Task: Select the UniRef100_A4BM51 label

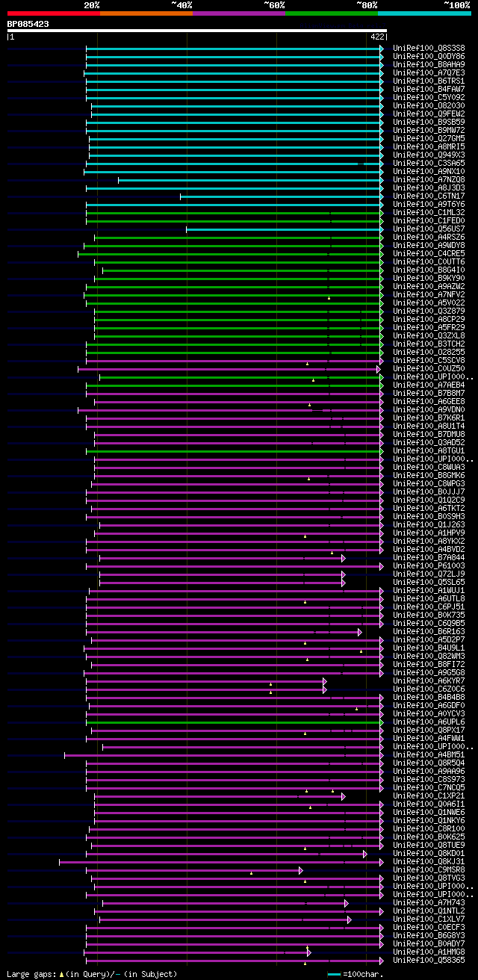Action: [x=429, y=754]
